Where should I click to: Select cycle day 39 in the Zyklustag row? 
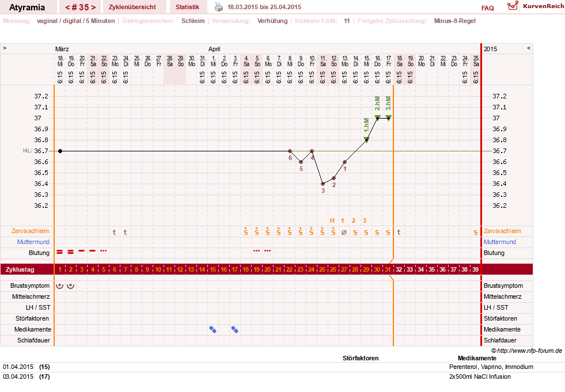point(476,269)
